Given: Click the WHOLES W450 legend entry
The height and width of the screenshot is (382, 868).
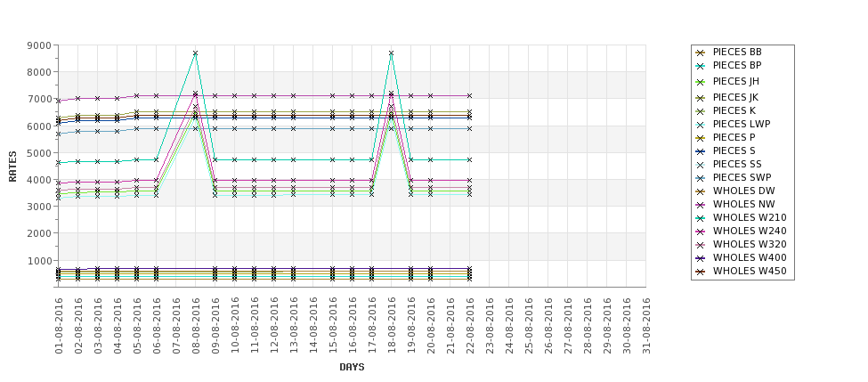Looking at the screenshot, I should 741,272.
